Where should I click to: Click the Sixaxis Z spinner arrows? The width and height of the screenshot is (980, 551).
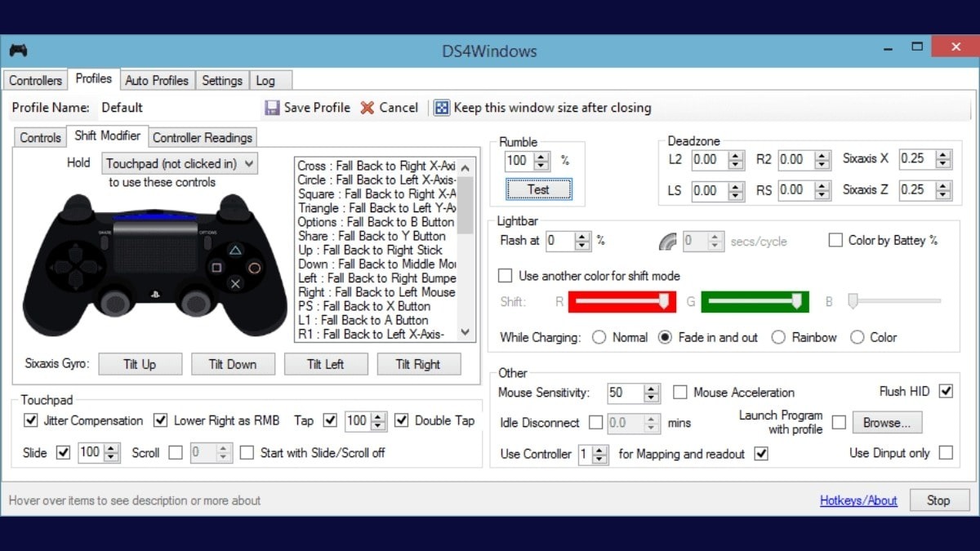pyautogui.click(x=944, y=190)
